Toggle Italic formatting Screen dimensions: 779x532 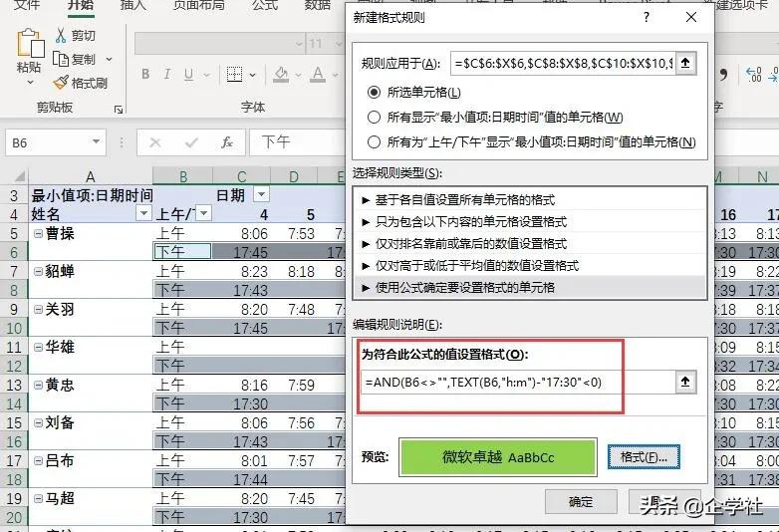click(x=167, y=75)
